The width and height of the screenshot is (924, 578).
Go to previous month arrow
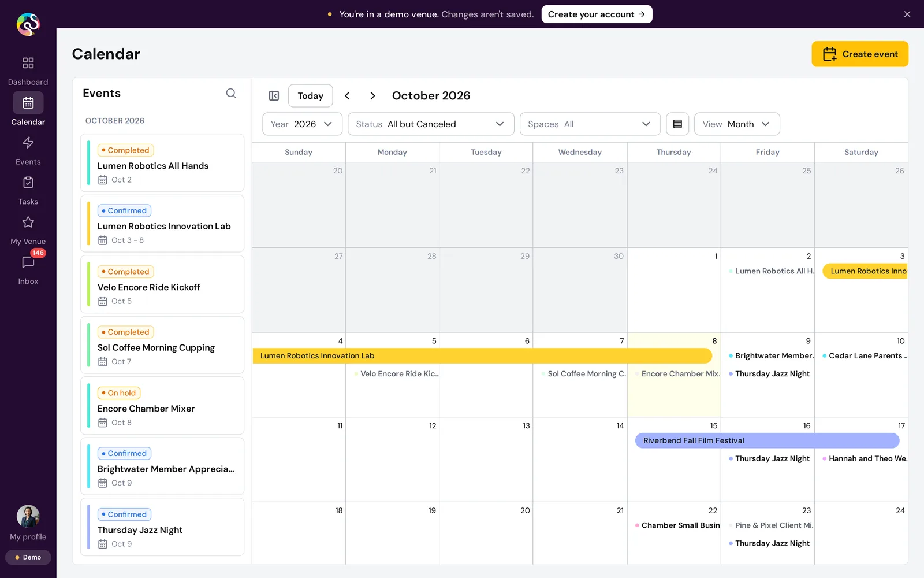pyautogui.click(x=347, y=96)
